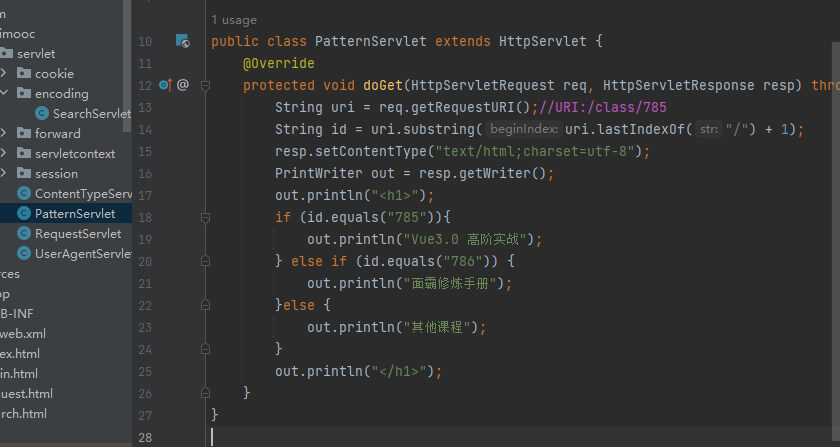Click the ContentTypeServlet class icon
840x447 pixels.
point(24,193)
